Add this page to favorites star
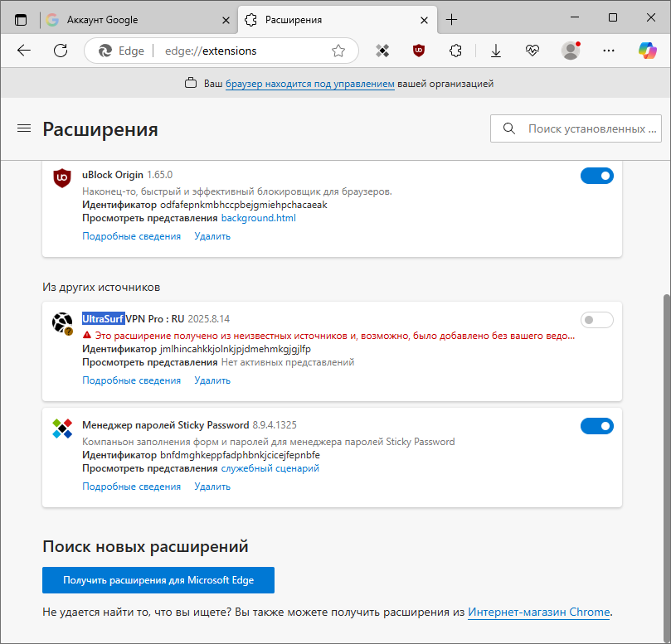Image resolution: width=671 pixels, height=644 pixels. pos(338,51)
